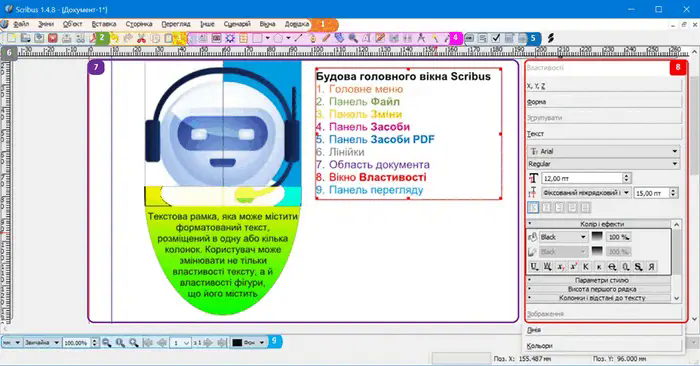Select the Insert Shape square tool
The image size is (700, 366).
click(257, 38)
